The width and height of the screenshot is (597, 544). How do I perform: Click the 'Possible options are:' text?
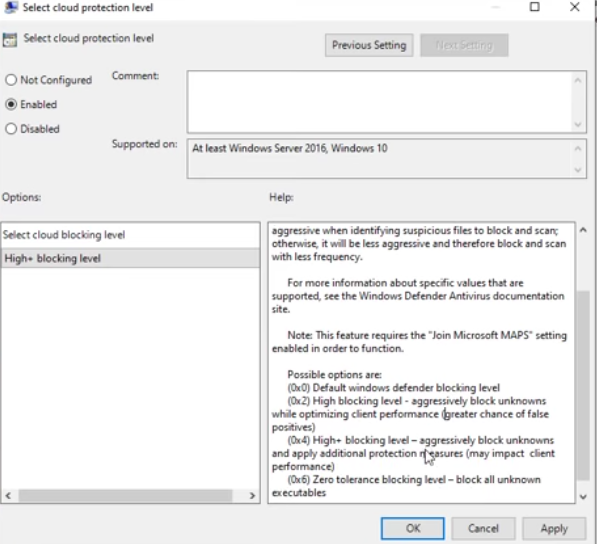pos(334,375)
